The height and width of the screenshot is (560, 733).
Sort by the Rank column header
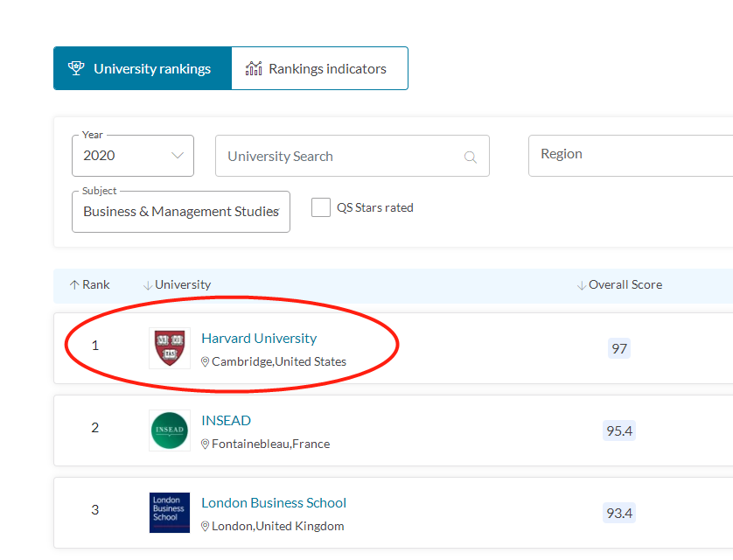(90, 285)
